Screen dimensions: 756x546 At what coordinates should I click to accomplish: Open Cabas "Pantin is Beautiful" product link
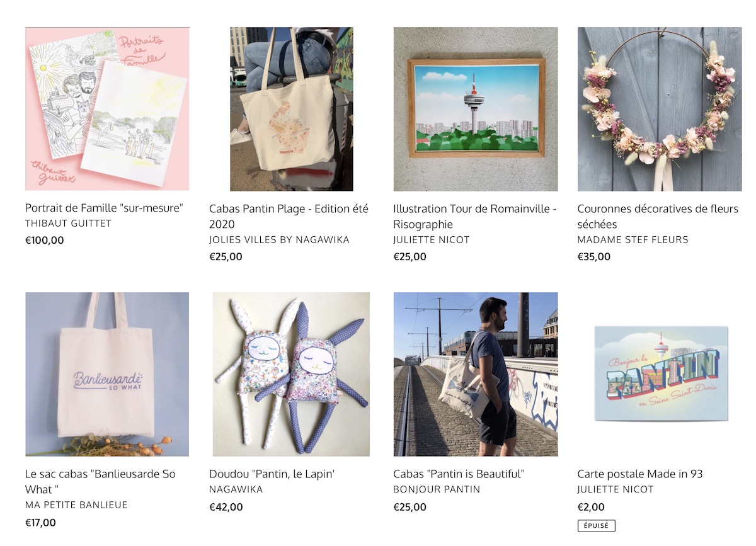coord(459,474)
